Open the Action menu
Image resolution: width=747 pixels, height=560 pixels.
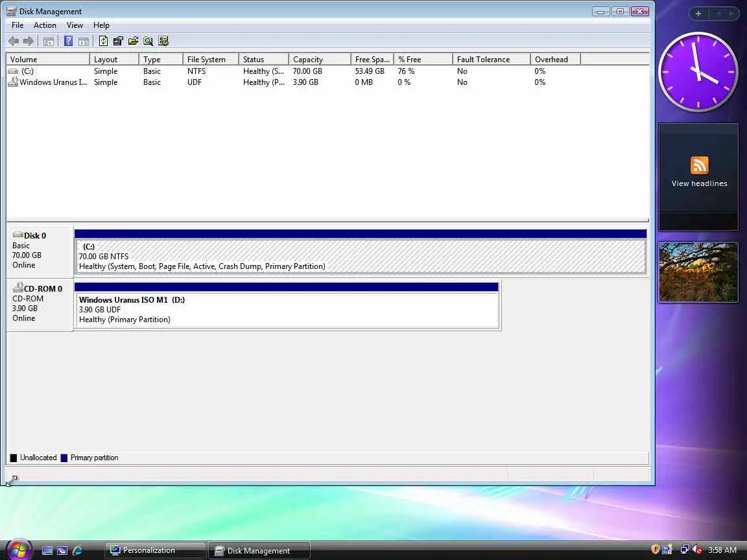coord(45,25)
